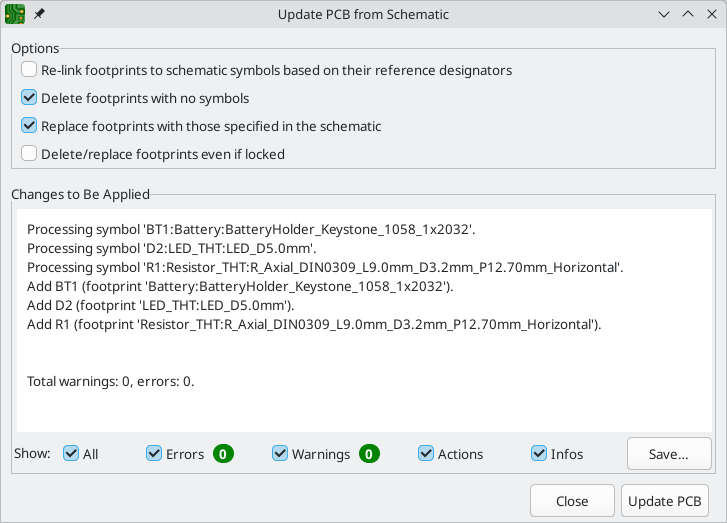Click the titlebar up chevron icon
The height and width of the screenshot is (523, 727).
(688, 14)
